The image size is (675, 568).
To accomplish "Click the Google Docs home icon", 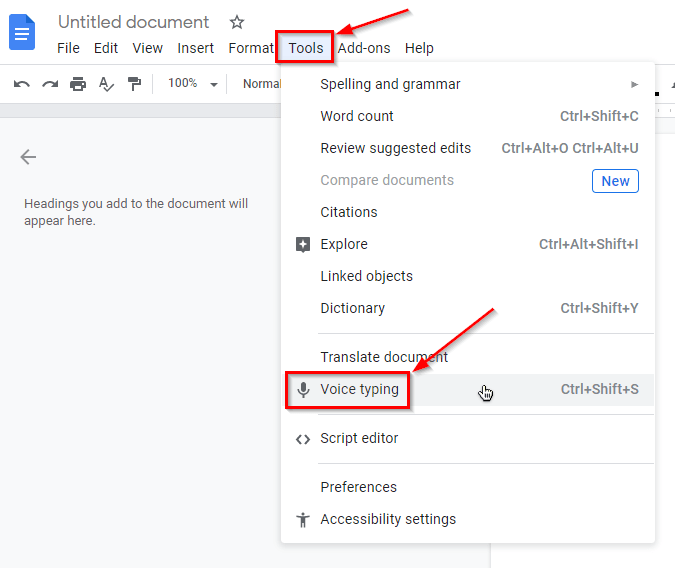I will pos(22,32).
